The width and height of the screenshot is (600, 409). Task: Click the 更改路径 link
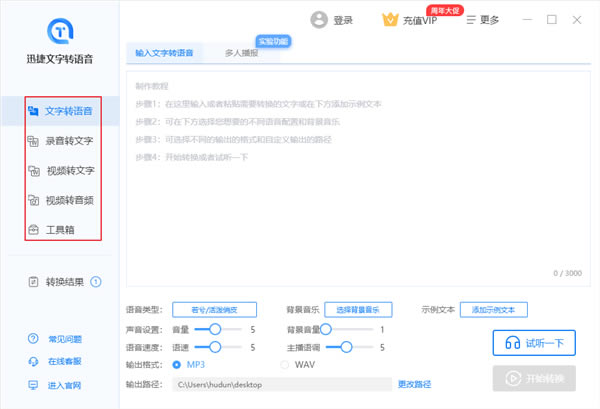[x=414, y=384]
